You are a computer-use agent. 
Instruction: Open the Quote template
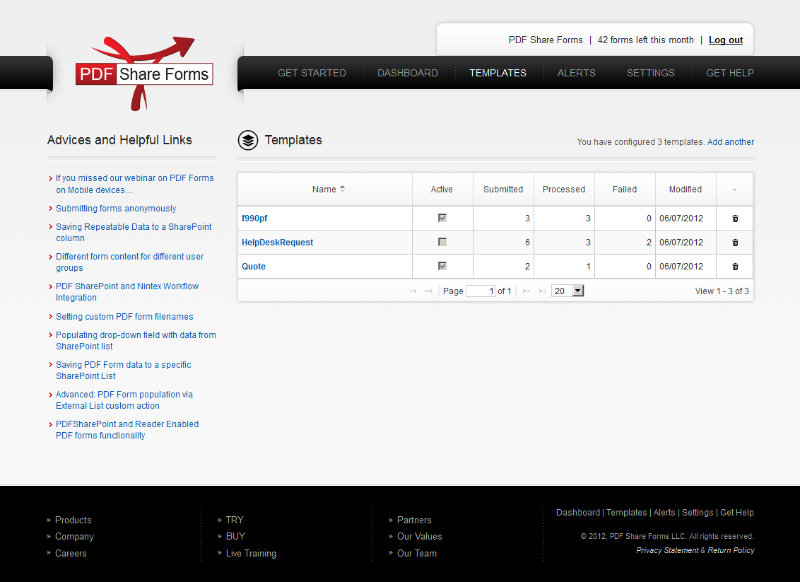click(x=254, y=266)
